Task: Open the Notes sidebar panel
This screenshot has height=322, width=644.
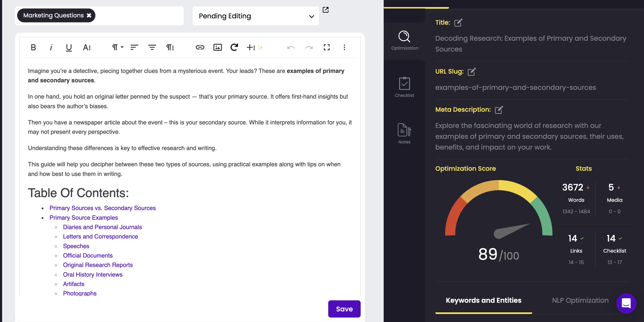Action: click(x=404, y=133)
